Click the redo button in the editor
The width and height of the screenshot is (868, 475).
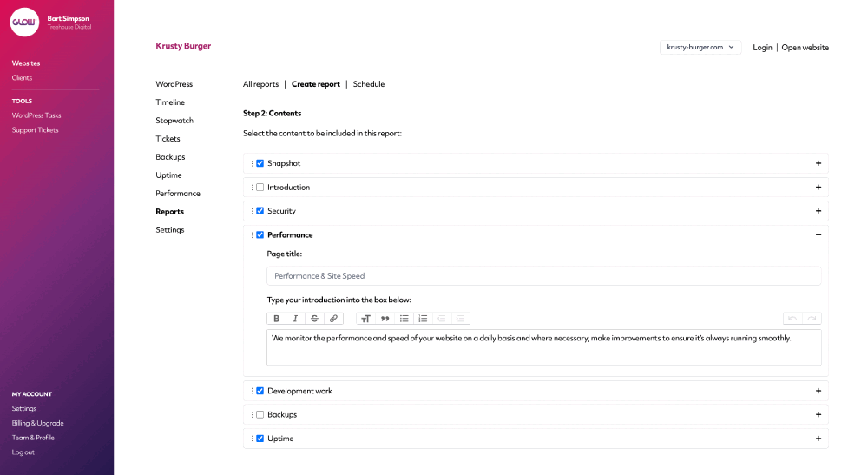(812, 319)
